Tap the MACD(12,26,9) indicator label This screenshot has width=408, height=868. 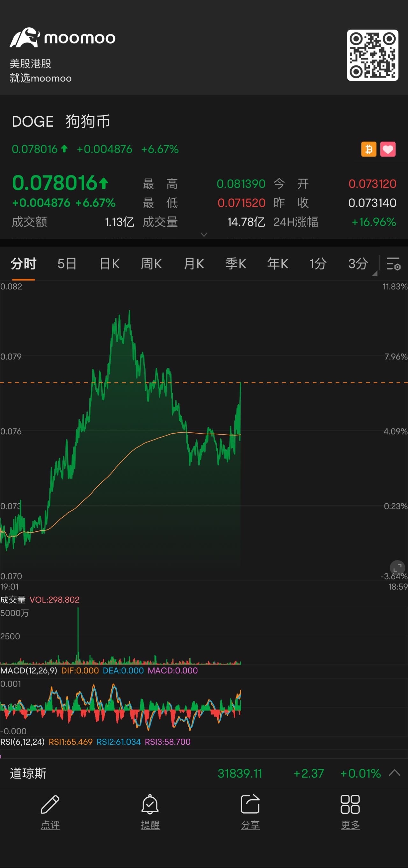(29, 671)
